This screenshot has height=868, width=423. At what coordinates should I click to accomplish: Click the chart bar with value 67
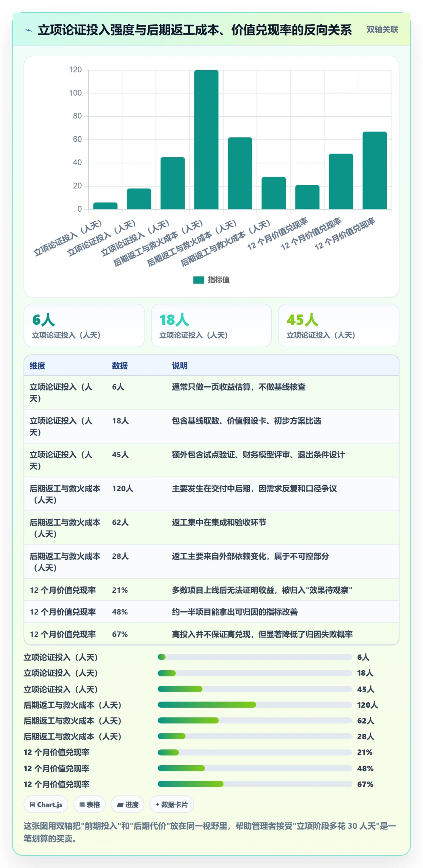tap(375, 170)
